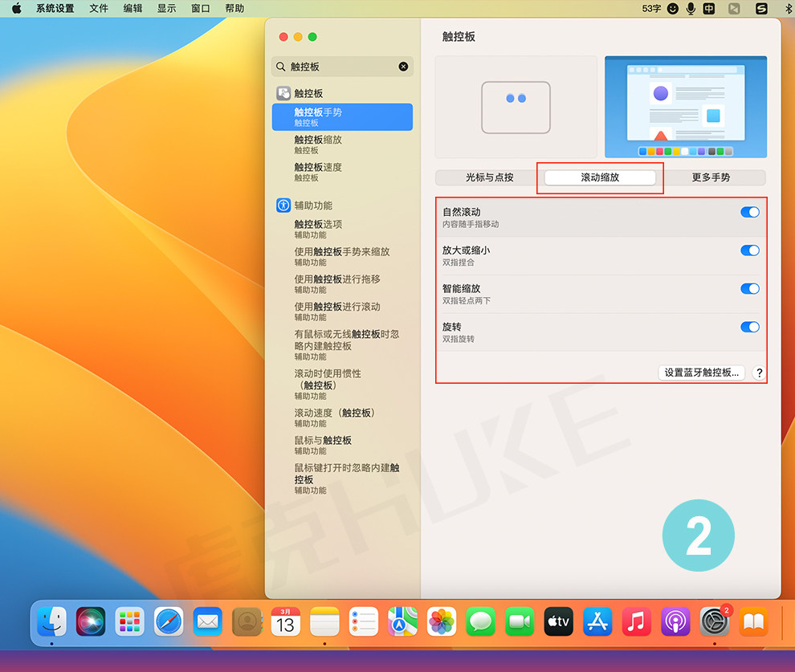The image size is (795, 672).
Task: Launch Siri from the Dock
Action: pos(90,621)
